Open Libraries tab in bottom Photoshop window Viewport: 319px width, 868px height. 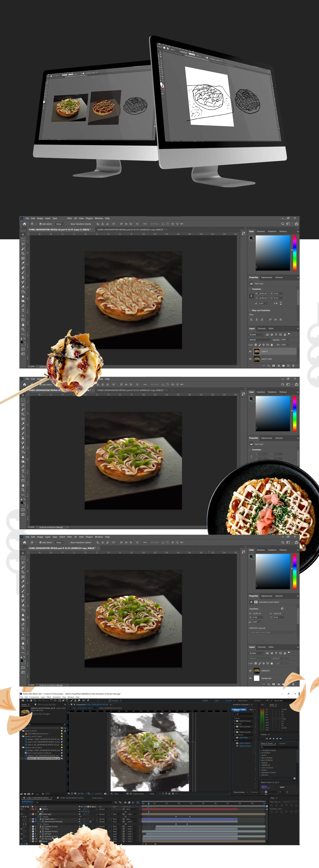(279, 596)
